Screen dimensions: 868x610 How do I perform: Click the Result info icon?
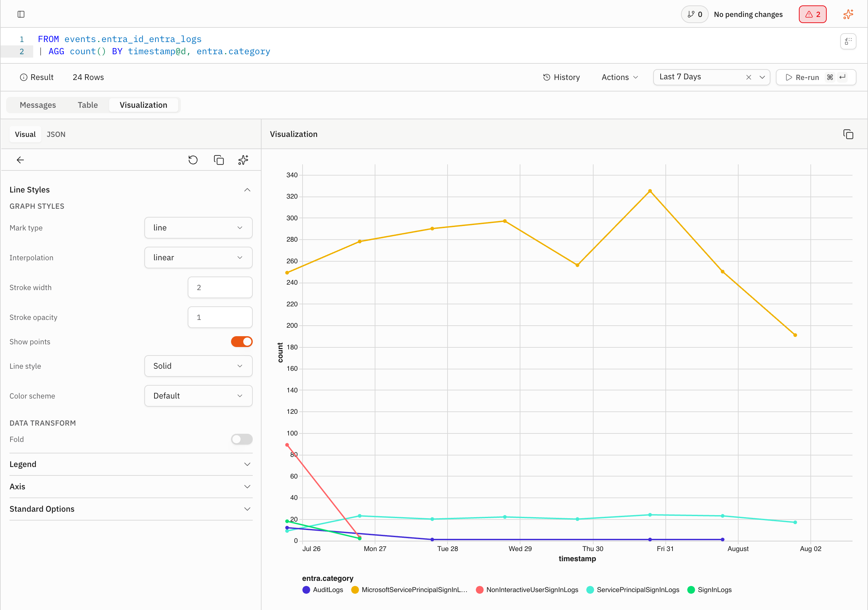point(23,77)
